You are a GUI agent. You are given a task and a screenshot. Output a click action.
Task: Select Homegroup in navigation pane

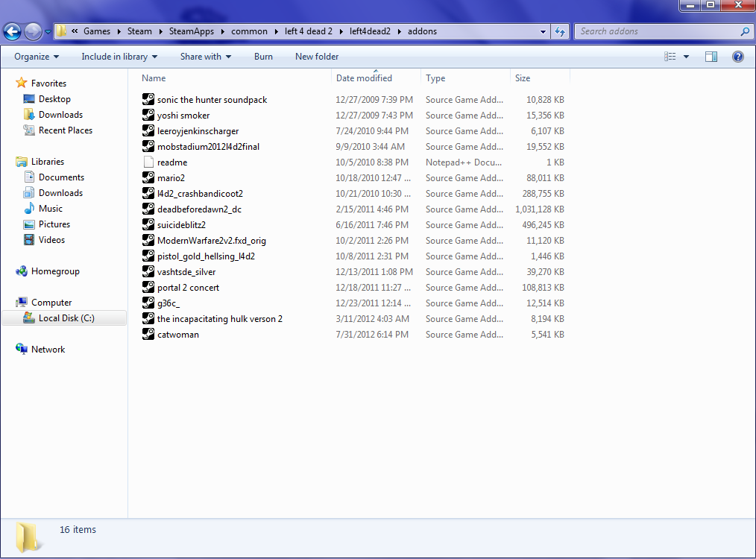click(x=55, y=271)
